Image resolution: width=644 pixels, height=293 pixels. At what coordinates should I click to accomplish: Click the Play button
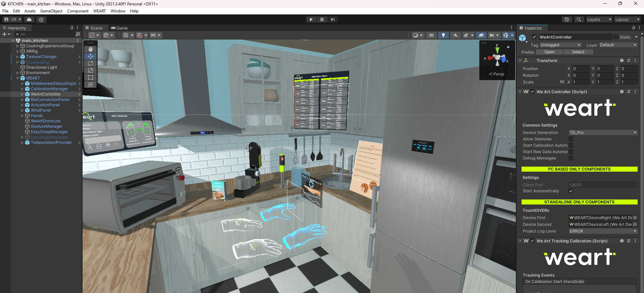coord(311,19)
